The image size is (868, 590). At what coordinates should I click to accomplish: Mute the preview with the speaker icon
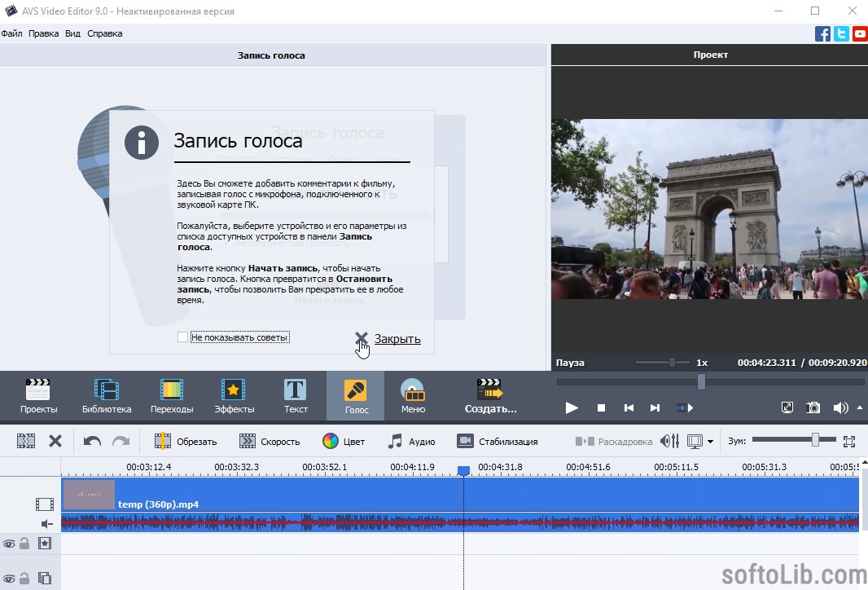click(840, 408)
